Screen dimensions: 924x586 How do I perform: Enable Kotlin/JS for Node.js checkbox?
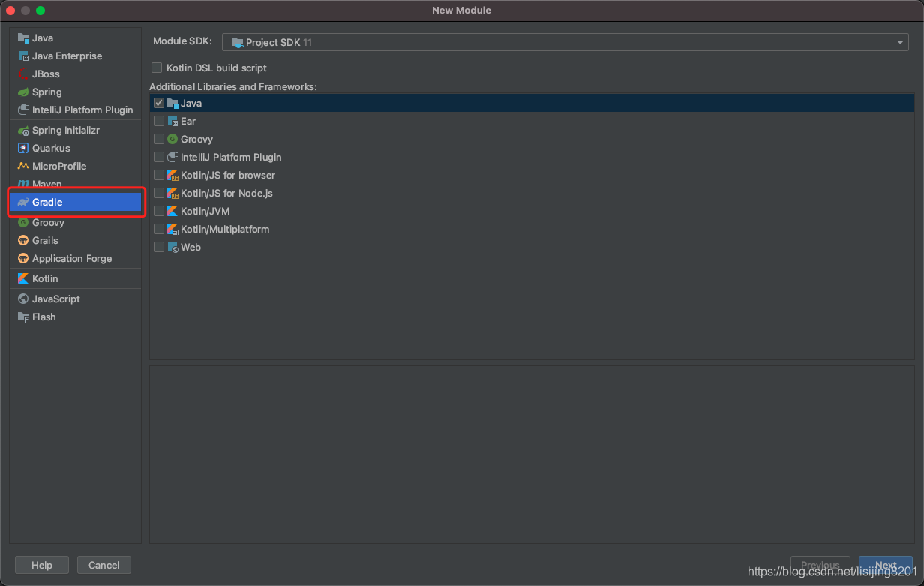[159, 193]
